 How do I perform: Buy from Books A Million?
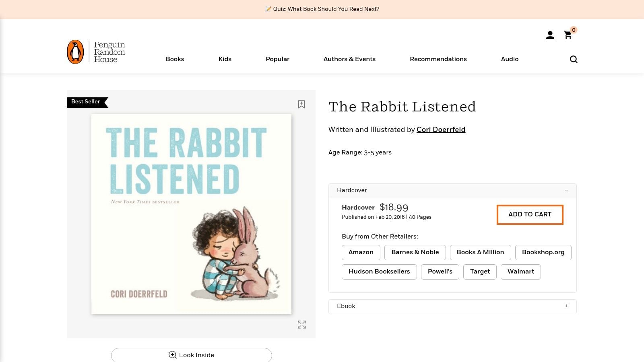coord(480,253)
